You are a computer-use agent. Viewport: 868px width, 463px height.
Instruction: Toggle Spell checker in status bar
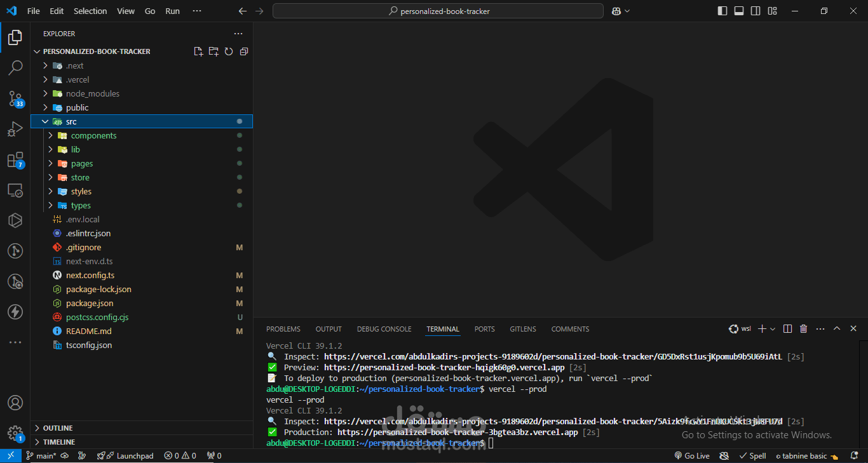(753, 456)
